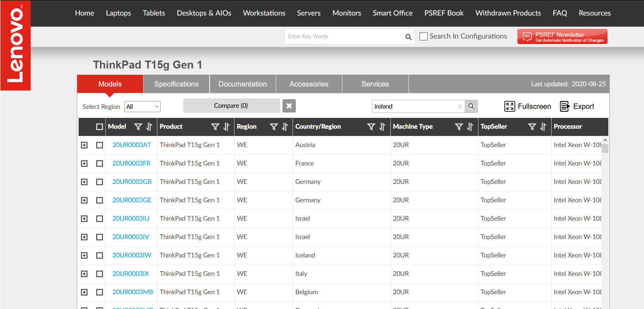Image resolution: width=644 pixels, height=309 pixels.
Task: Click the Fullscreen icon
Action: pyautogui.click(x=509, y=106)
